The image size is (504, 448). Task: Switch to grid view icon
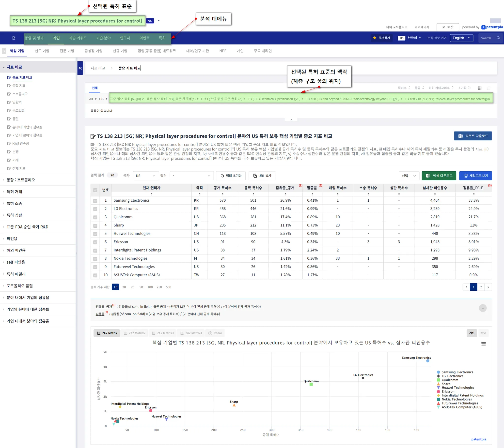click(480, 88)
